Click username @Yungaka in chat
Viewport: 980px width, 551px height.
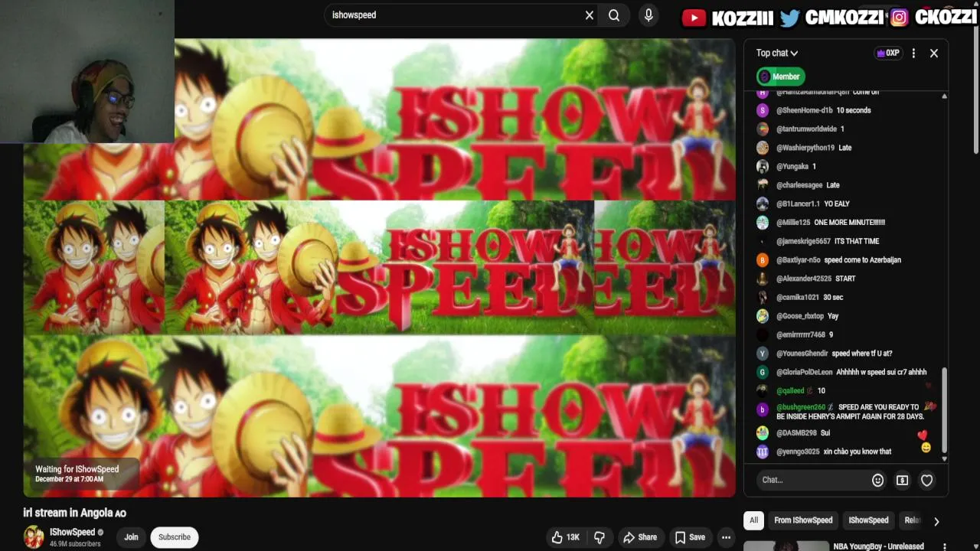(792, 167)
